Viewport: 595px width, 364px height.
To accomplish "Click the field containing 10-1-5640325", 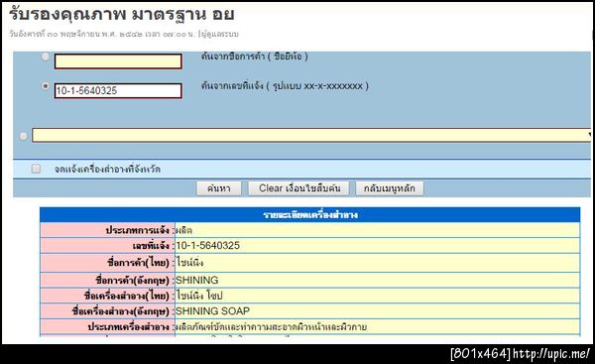I will click(118, 90).
